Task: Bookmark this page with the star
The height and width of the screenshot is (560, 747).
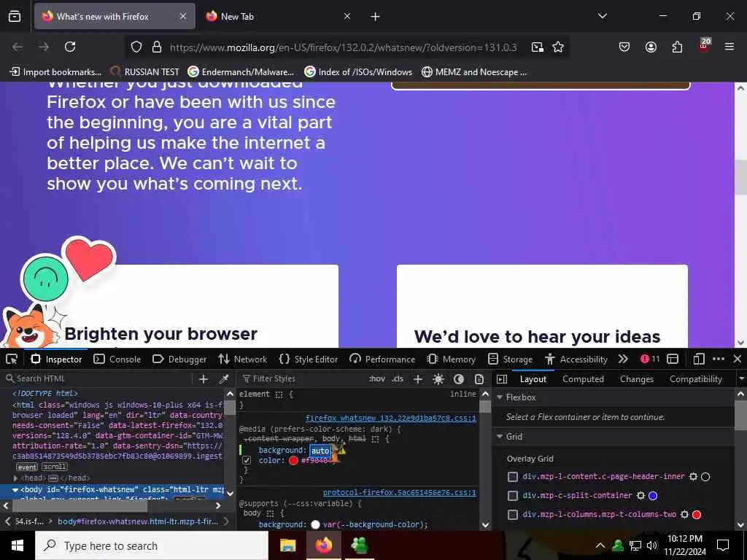Action: point(558,47)
